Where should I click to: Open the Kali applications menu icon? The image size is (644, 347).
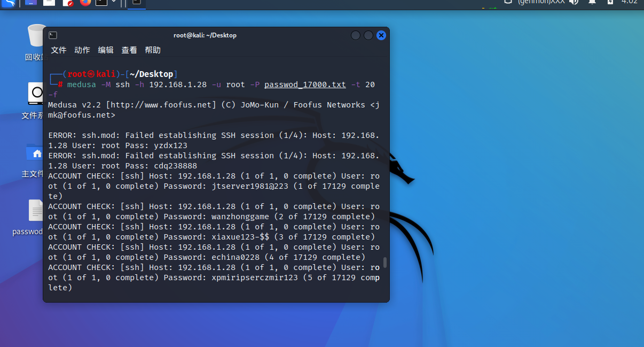[7, 3]
